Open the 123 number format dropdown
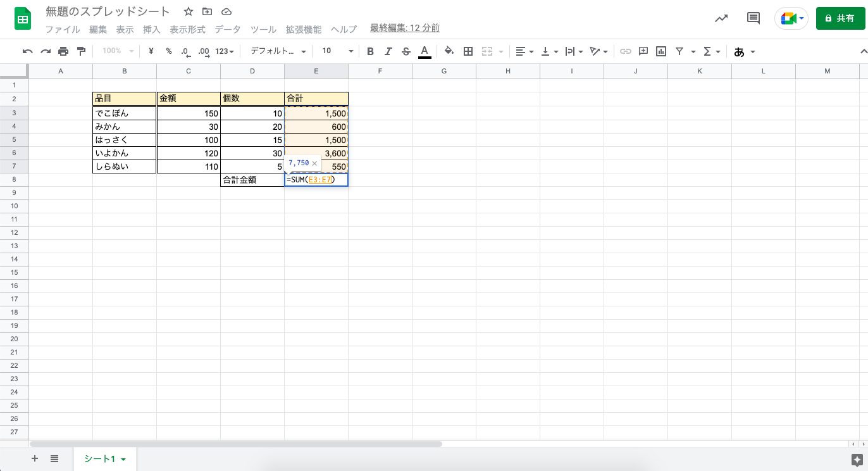868x471 pixels. pyautogui.click(x=223, y=51)
